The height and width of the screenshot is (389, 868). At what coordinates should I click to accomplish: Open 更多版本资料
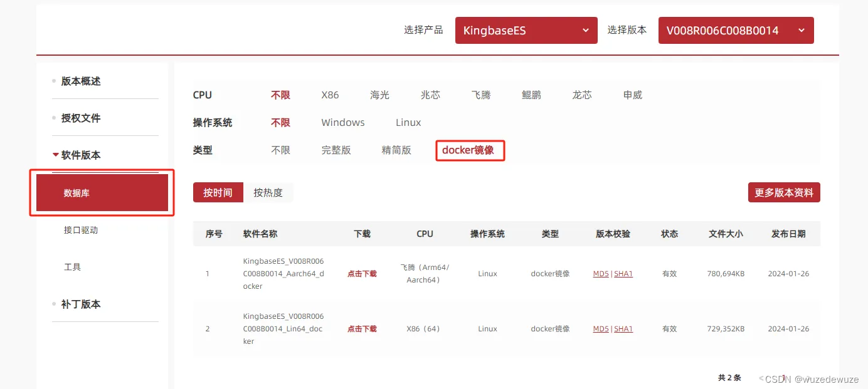click(x=784, y=193)
